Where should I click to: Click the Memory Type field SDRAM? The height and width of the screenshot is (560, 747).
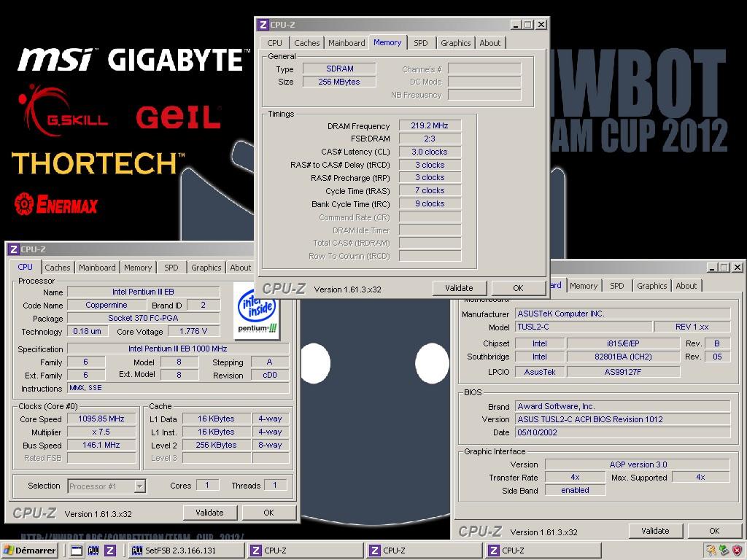(x=340, y=69)
